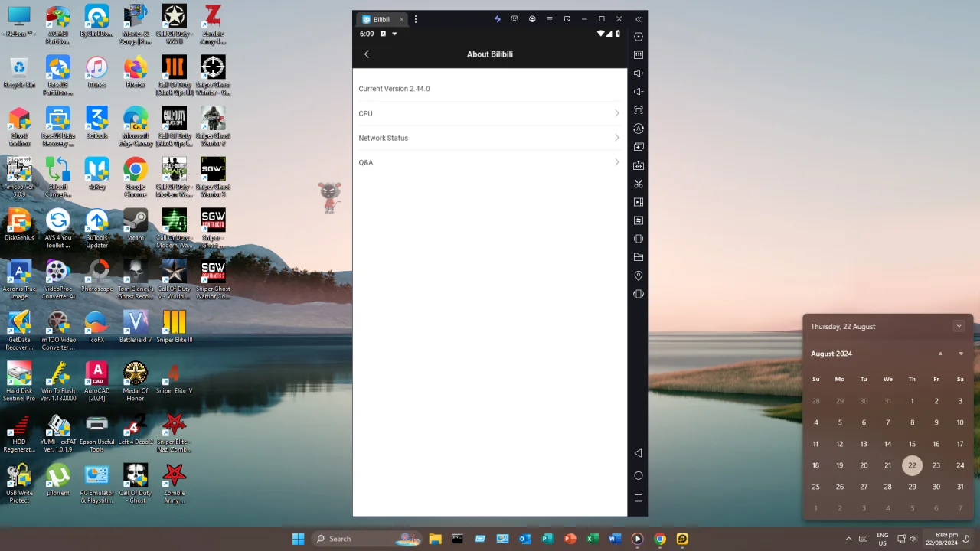Click the August 2024 calendar heading
The image size is (980, 551).
831,354
